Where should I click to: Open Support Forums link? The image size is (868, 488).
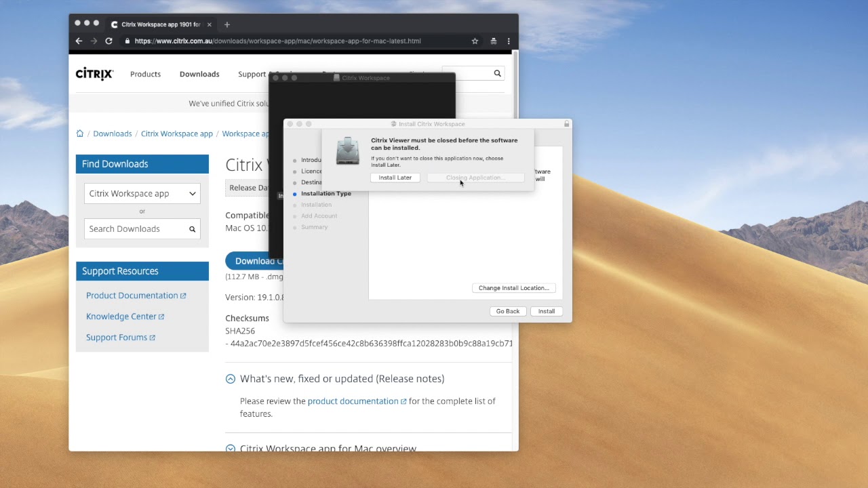point(121,338)
